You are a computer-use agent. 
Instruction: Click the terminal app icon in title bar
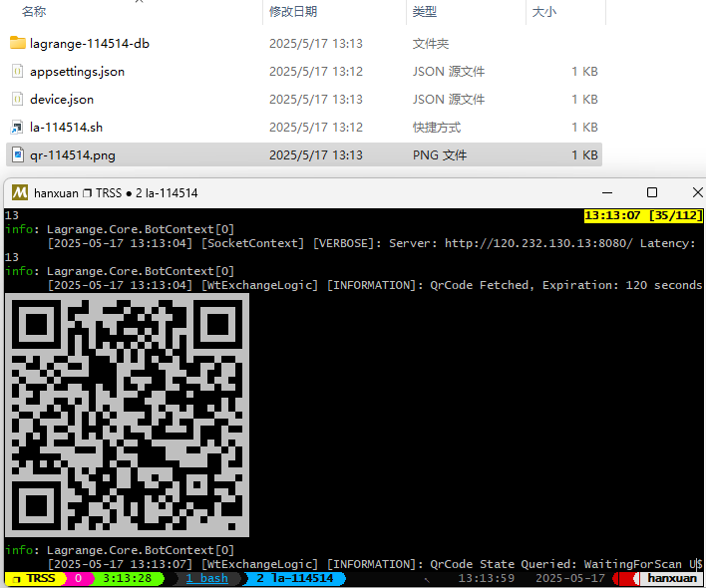(19, 192)
